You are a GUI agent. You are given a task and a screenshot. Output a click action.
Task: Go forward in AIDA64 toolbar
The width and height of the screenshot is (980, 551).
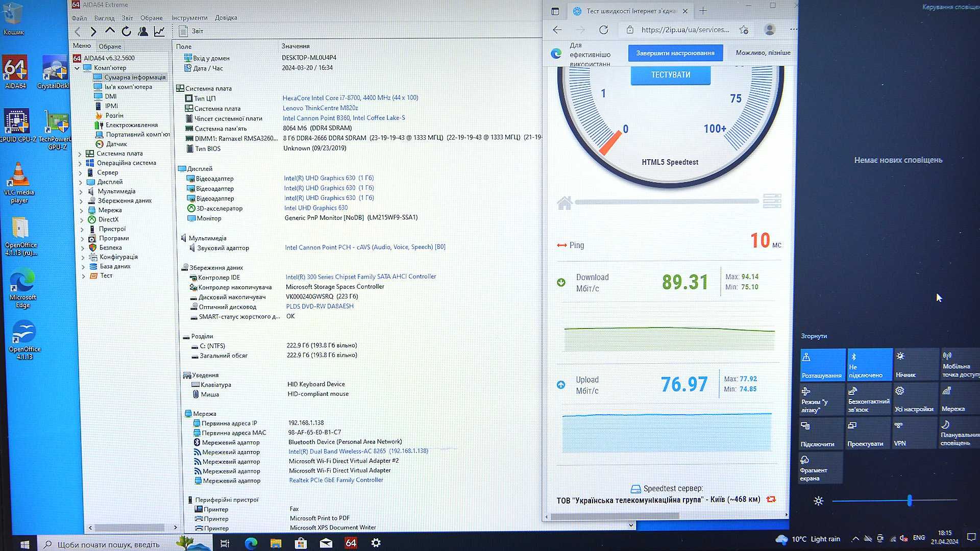(93, 32)
